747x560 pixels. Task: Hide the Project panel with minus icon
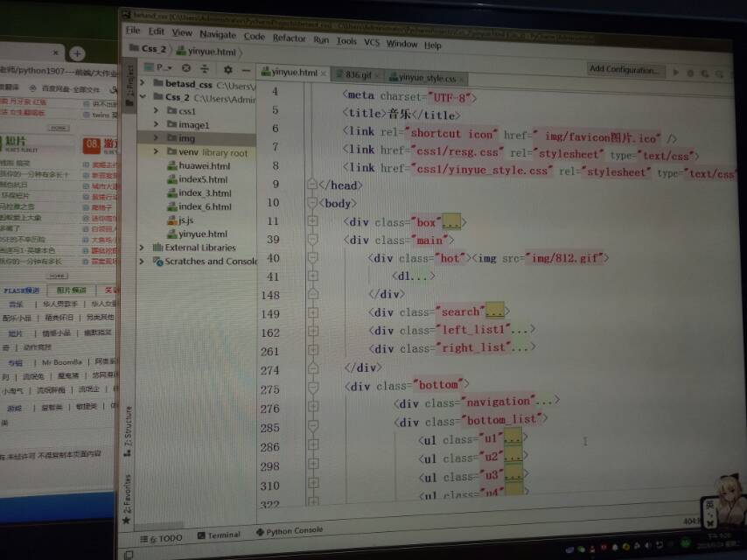[246, 71]
